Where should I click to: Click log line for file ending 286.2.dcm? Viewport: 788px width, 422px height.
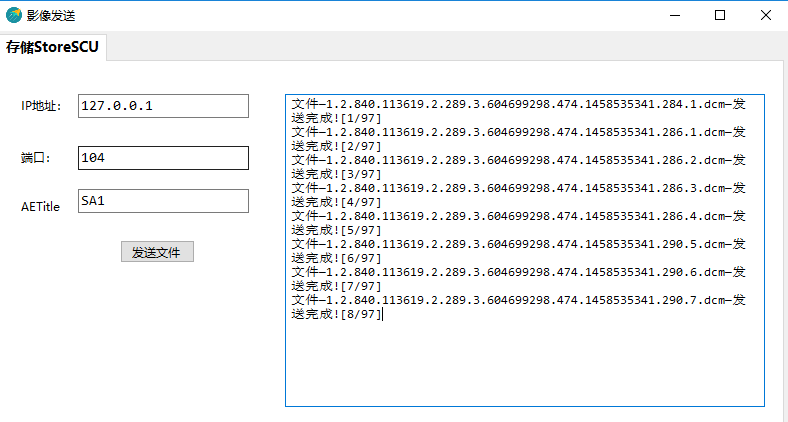[519, 160]
